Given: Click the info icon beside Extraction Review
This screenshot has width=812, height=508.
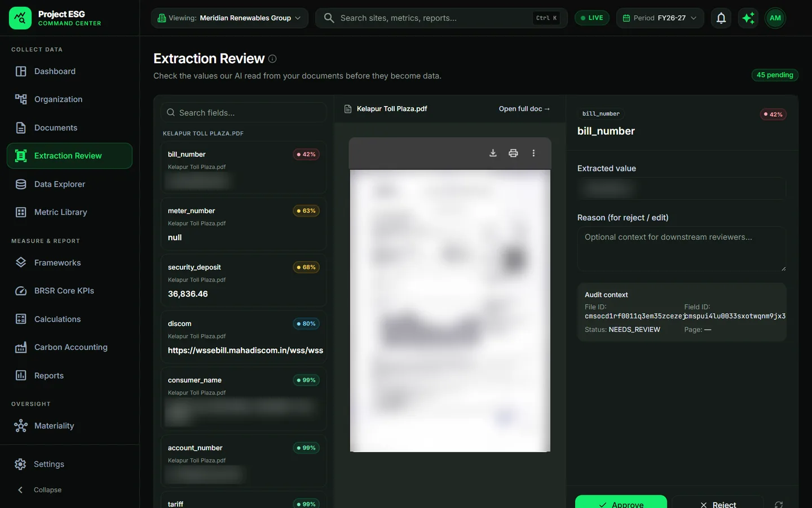Looking at the screenshot, I should [272, 59].
